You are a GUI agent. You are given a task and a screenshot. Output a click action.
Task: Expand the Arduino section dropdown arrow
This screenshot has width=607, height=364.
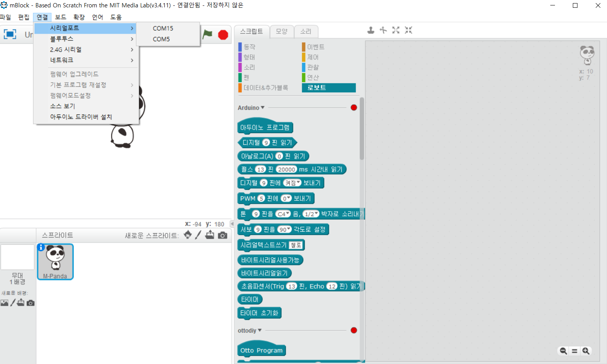point(263,107)
